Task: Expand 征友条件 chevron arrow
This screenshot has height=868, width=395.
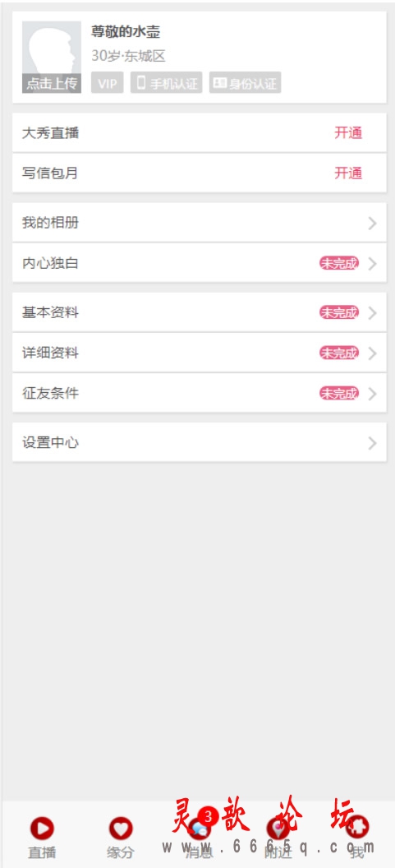Action: coord(372,394)
